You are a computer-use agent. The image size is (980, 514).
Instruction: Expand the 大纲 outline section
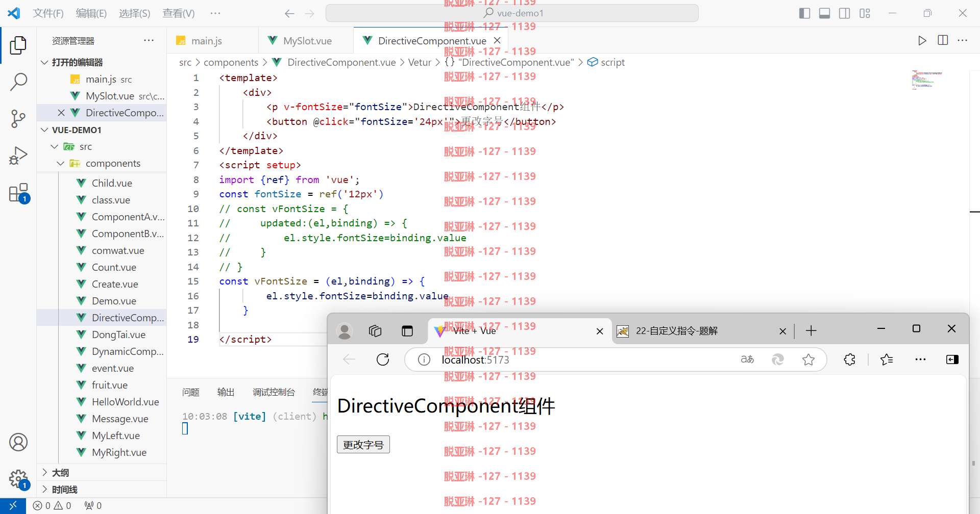tap(44, 473)
